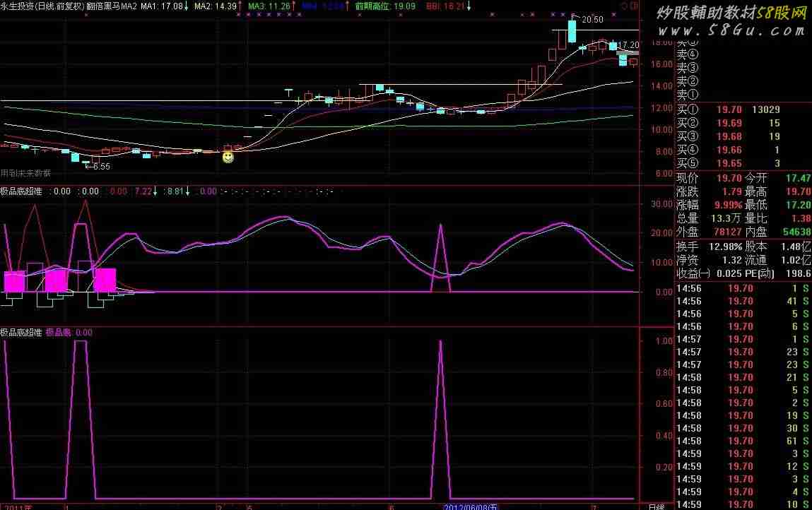Open the 永生投资 daily chart title
This screenshot has width=812, height=510.
pos(41,6)
